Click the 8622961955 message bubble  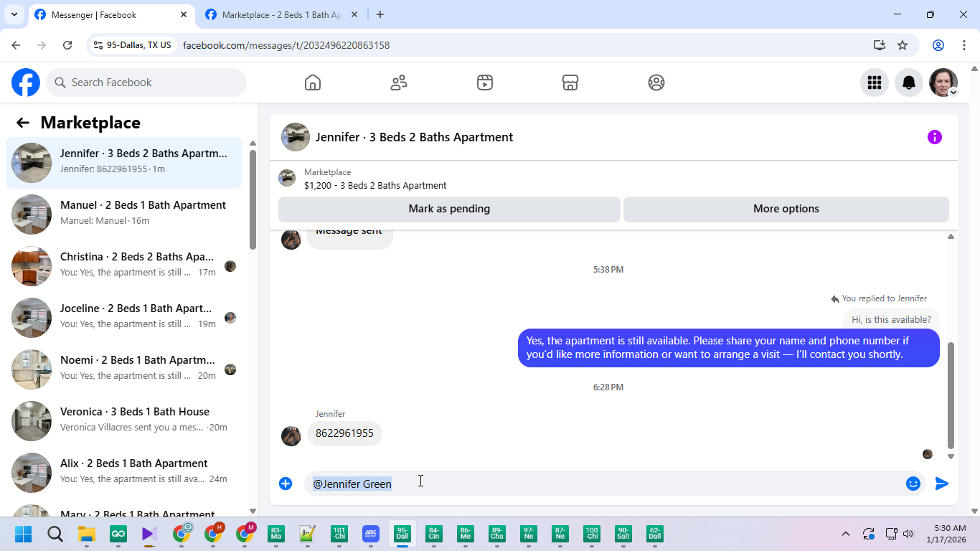[344, 433]
